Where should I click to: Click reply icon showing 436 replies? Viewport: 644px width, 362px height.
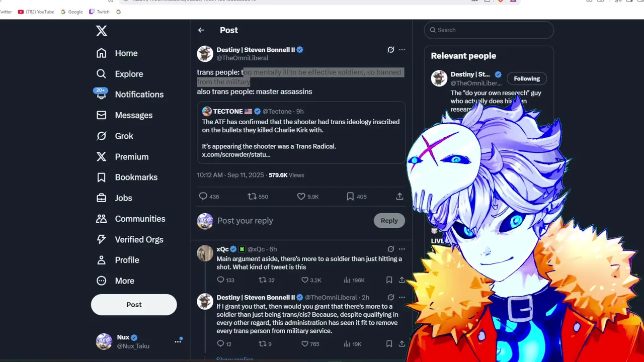[203, 197]
